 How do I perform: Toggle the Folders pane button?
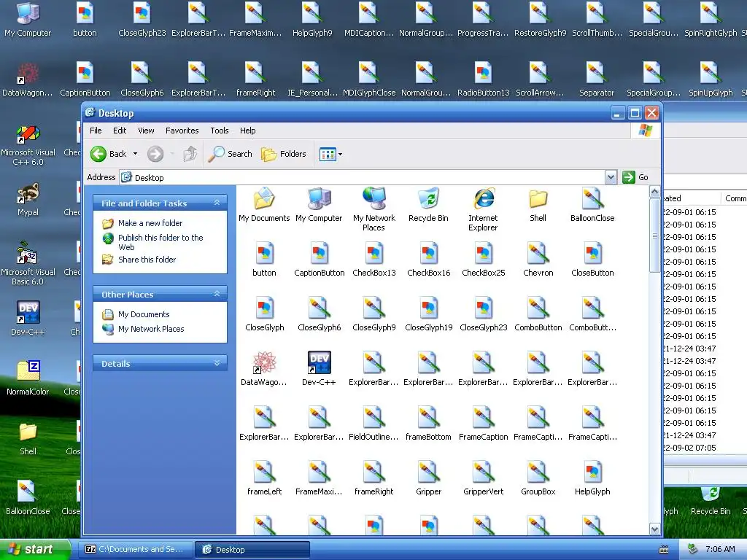tap(284, 154)
